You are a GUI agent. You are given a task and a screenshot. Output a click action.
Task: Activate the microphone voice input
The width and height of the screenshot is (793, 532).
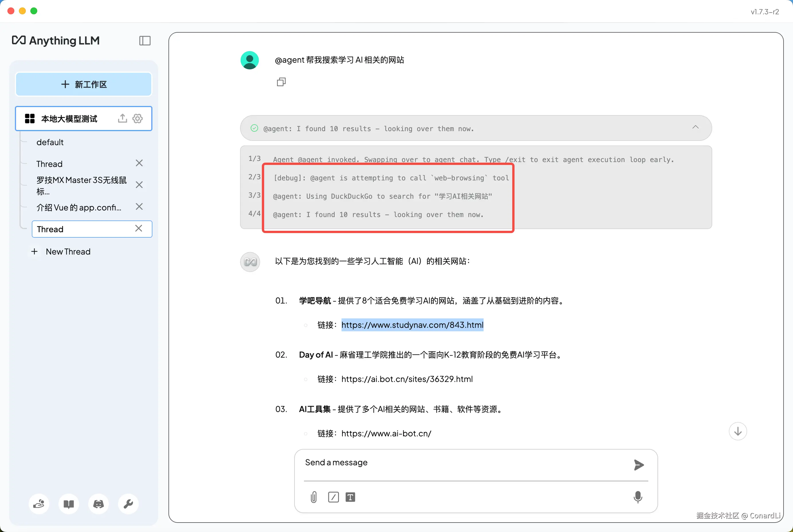(x=638, y=497)
